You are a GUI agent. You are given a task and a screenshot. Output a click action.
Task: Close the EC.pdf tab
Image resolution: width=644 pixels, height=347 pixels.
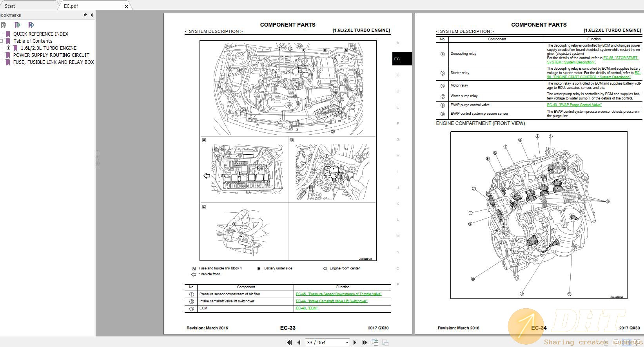coord(126,6)
